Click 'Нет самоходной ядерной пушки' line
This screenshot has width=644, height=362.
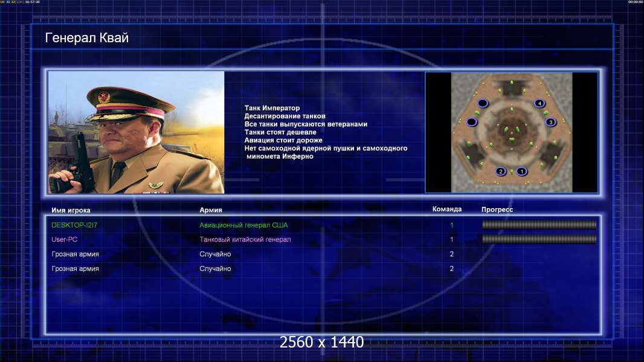tap(326, 148)
